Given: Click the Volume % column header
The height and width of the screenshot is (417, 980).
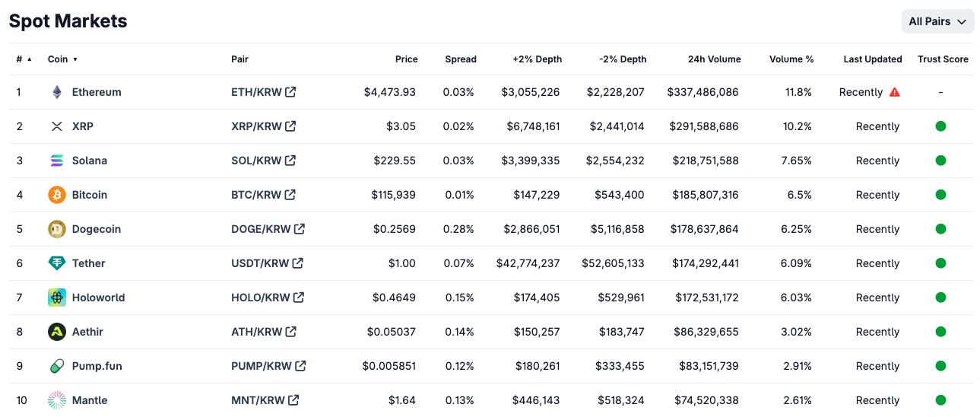Looking at the screenshot, I should tap(791, 59).
